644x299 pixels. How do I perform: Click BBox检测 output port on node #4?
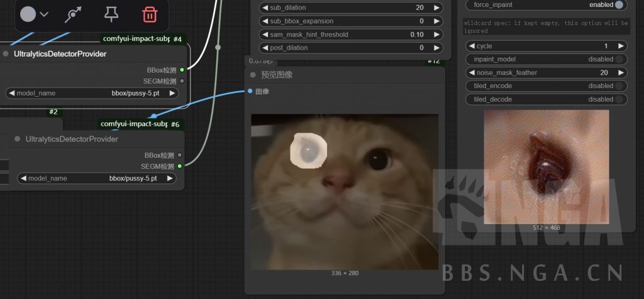tap(182, 70)
